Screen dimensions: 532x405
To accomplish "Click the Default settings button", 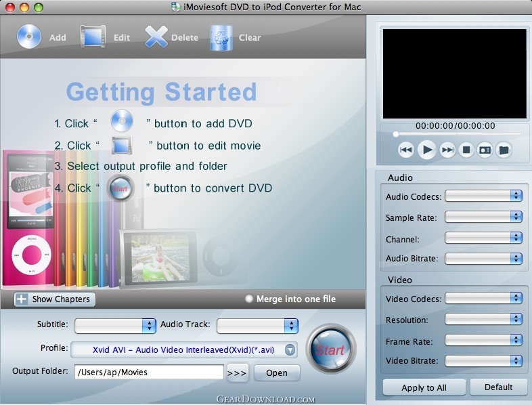I will [x=498, y=387].
